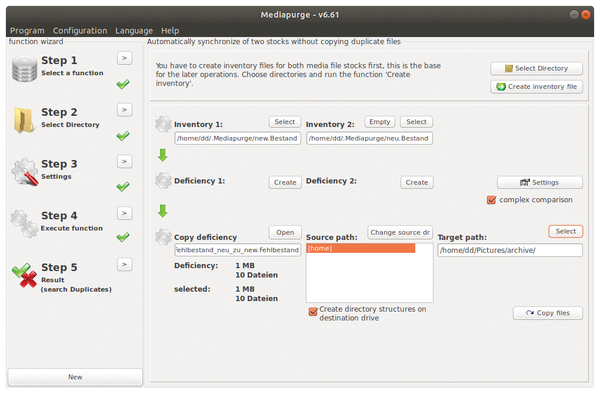This screenshot has width=600, height=394.
Task: Expand Step 3 with its arrow button
Action: pyautogui.click(x=124, y=161)
